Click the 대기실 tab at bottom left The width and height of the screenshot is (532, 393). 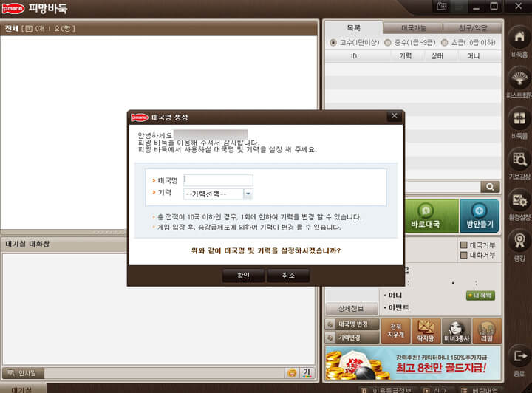(22, 389)
